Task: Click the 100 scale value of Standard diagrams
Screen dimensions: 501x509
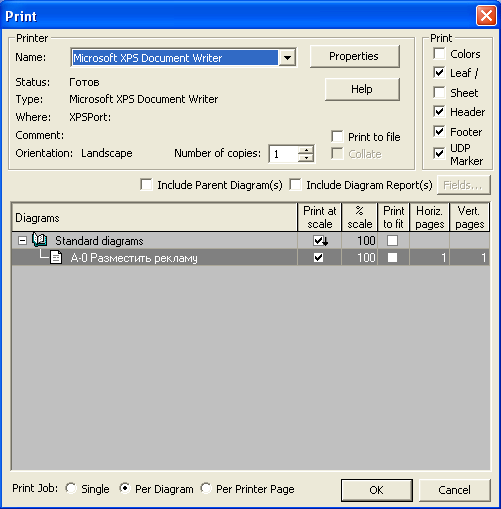Action: point(366,240)
